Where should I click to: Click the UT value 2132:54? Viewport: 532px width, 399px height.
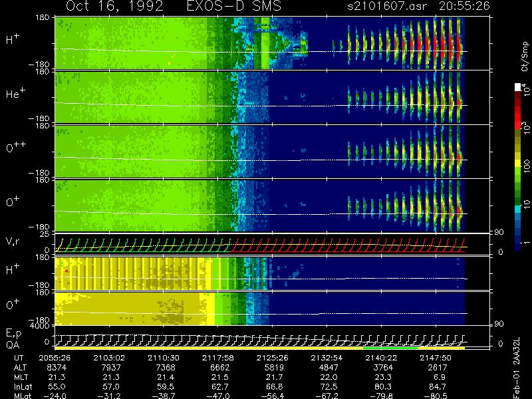coord(327,358)
